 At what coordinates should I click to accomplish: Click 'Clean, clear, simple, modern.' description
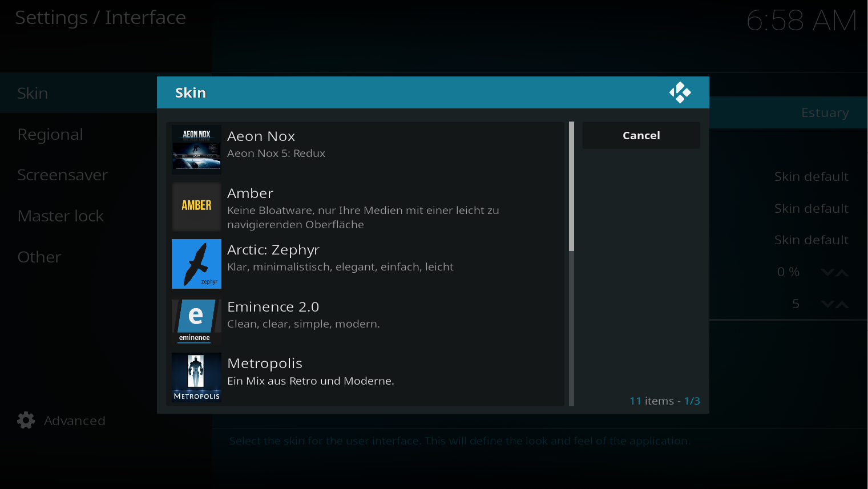coord(303,324)
